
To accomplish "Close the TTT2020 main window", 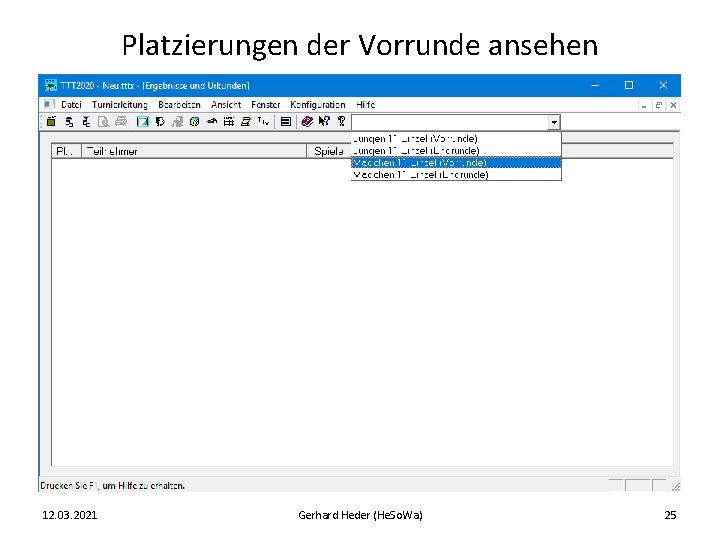I will [x=663, y=85].
